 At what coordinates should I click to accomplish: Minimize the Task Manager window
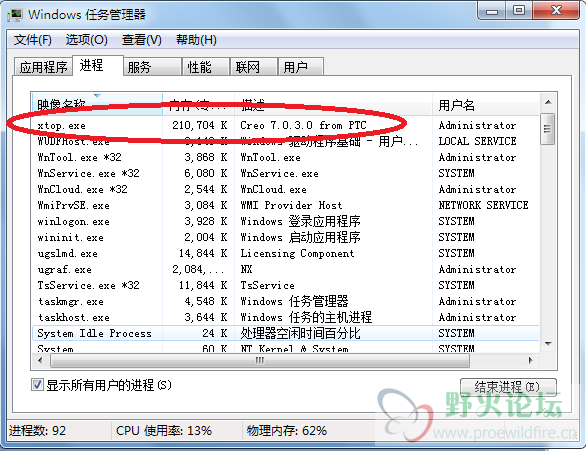coord(492,11)
